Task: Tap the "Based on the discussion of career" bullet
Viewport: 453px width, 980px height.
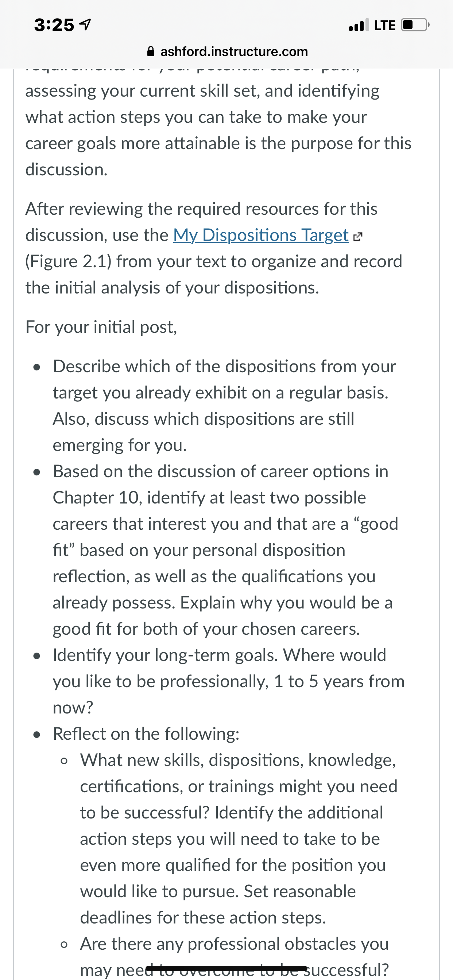Action: 225,550
